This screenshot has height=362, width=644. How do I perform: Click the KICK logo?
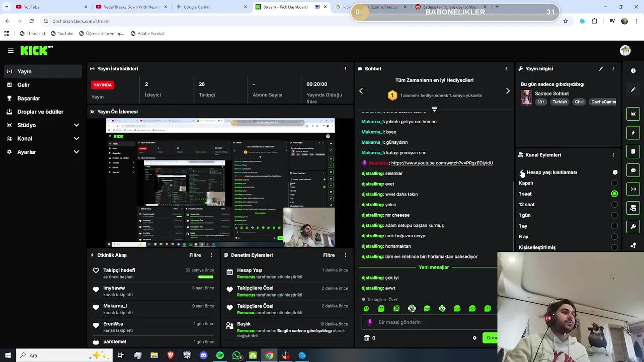point(36,50)
